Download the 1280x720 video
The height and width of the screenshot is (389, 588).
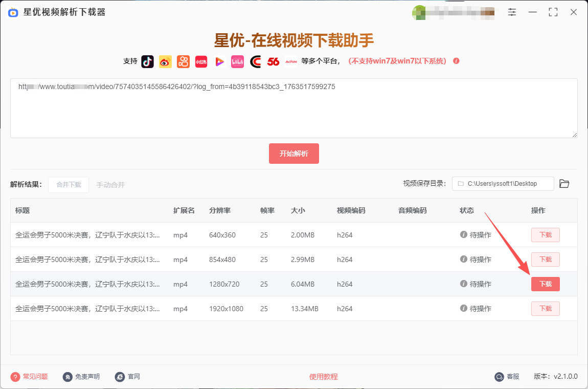pos(545,284)
